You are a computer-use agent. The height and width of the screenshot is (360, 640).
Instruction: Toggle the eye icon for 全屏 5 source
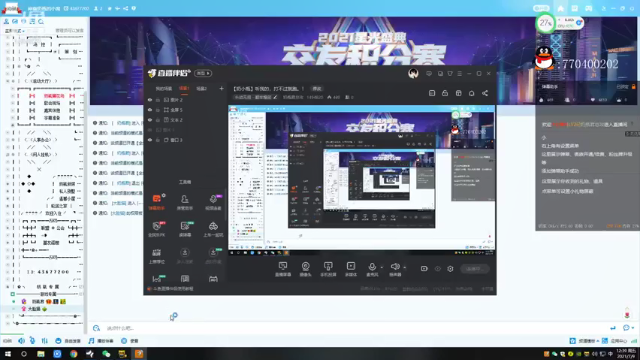(150, 110)
